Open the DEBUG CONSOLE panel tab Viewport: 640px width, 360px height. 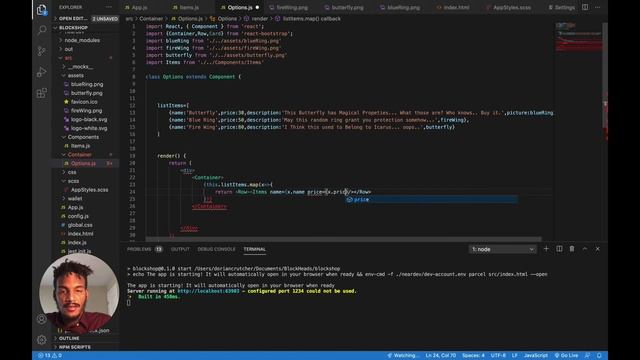[x=216, y=249]
